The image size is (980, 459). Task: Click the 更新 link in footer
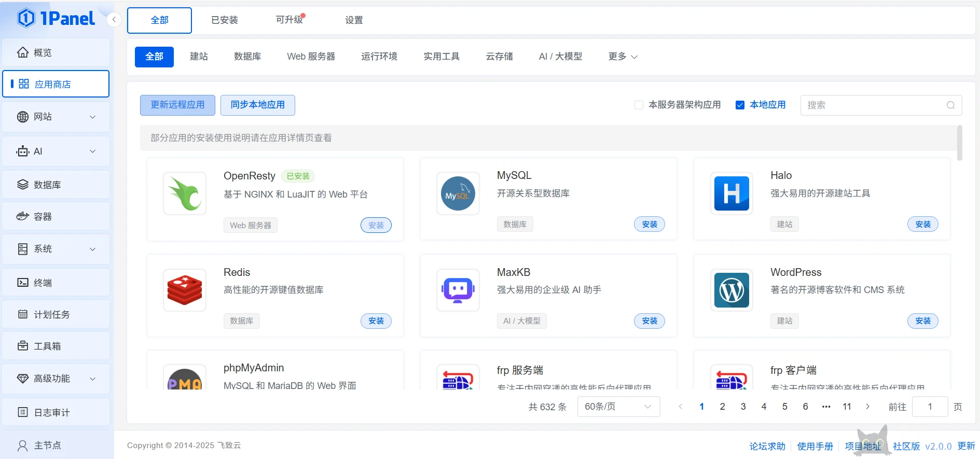(966, 446)
